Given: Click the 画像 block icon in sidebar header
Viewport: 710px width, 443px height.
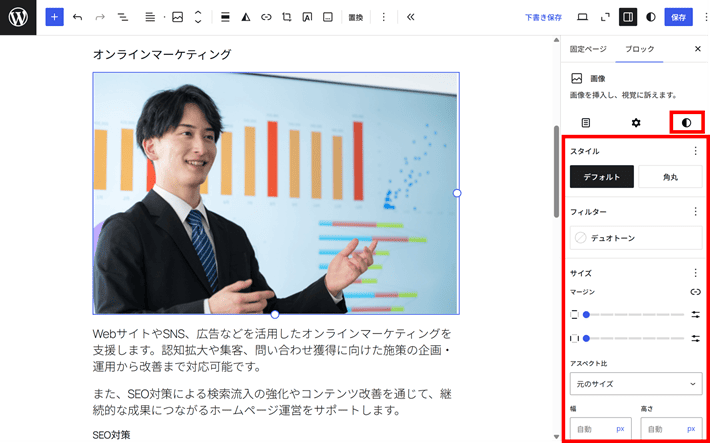Looking at the screenshot, I should point(576,78).
